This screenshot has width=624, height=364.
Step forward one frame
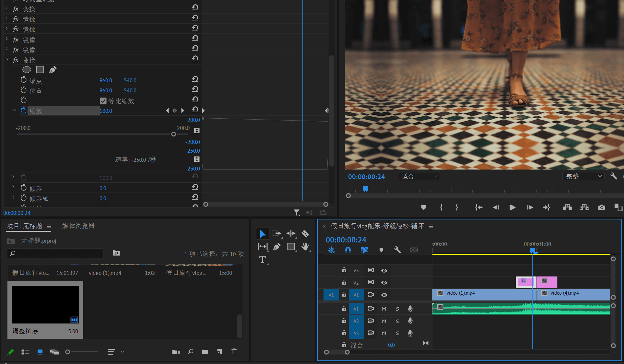coord(530,207)
